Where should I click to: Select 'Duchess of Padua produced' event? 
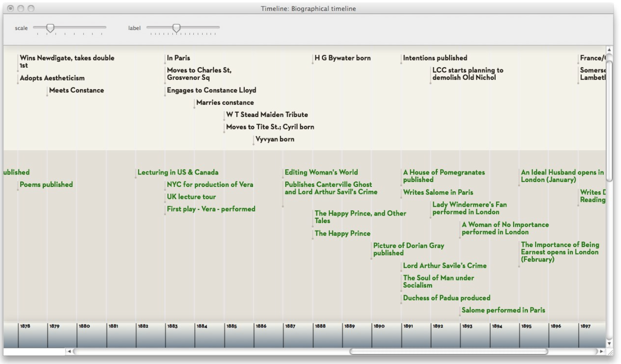coord(447,298)
